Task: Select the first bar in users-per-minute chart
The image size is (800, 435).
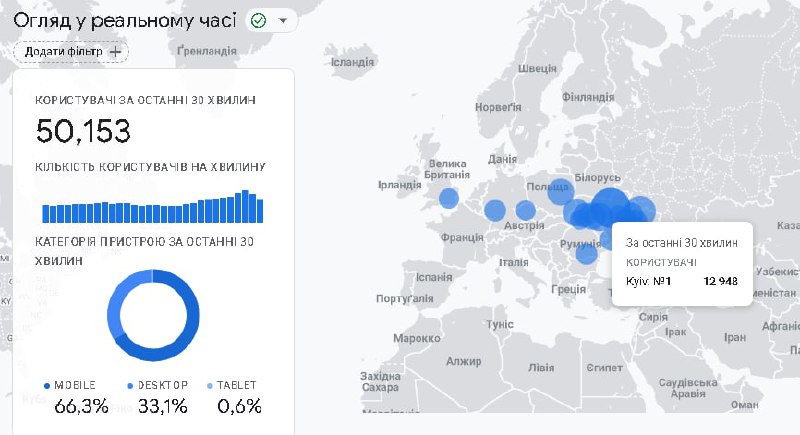Action: [x=46, y=213]
